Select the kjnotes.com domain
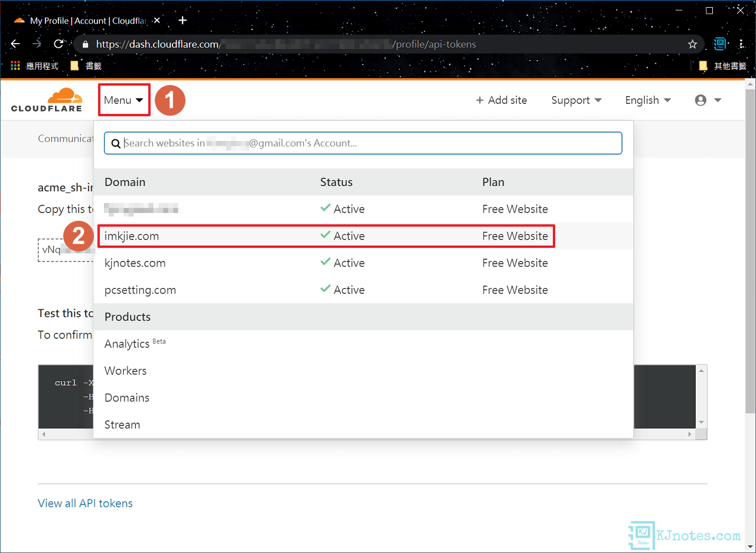This screenshot has height=553, width=756. 363,263
